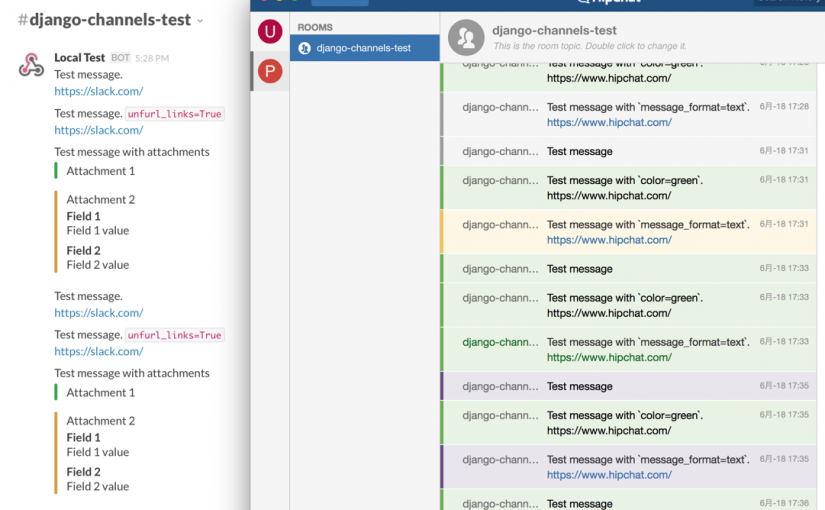Viewport: 825px width, 510px height.
Task: Click the 17:36 Test message at the bottom
Action: click(x=580, y=504)
